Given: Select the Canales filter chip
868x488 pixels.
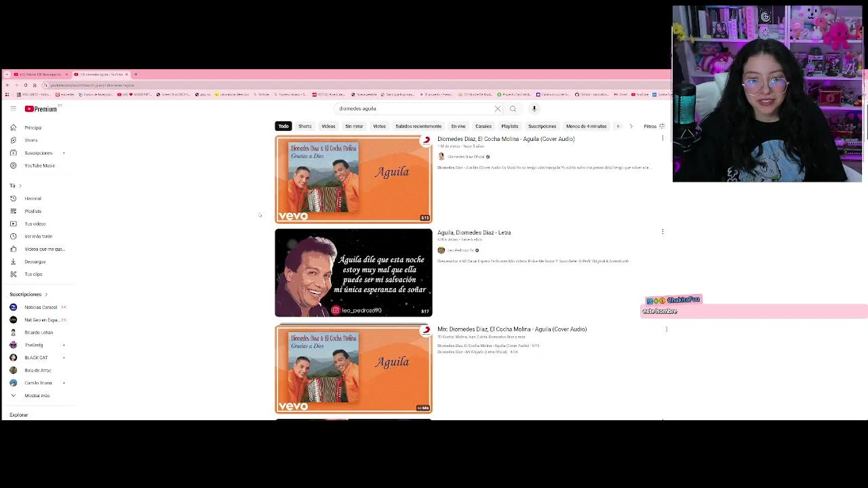Looking at the screenshot, I should click(x=484, y=126).
